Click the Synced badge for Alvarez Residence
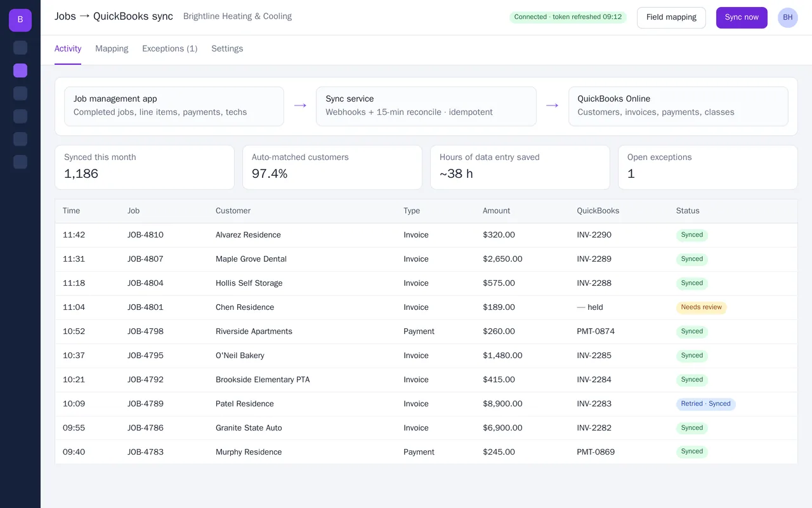 (692, 235)
